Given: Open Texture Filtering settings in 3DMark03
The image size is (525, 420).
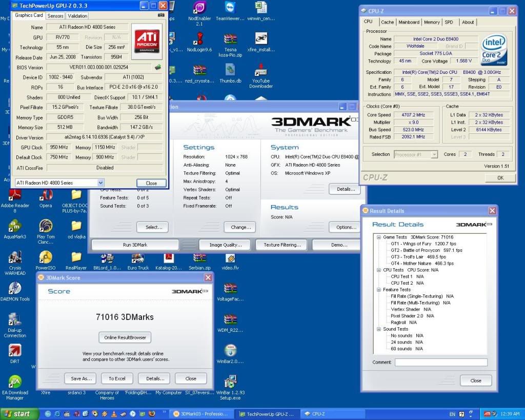Looking at the screenshot, I should pyautogui.click(x=282, y=245).
